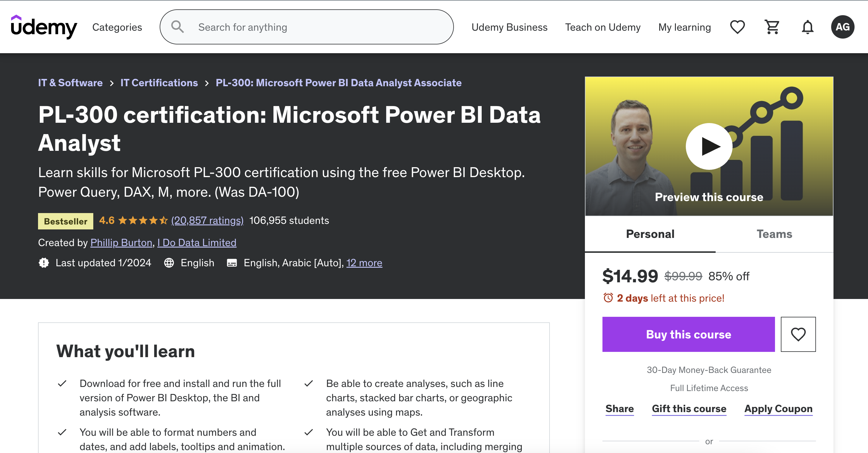
Task: Click the IT & Software breadcrumb
Action: tap(70, 82)
